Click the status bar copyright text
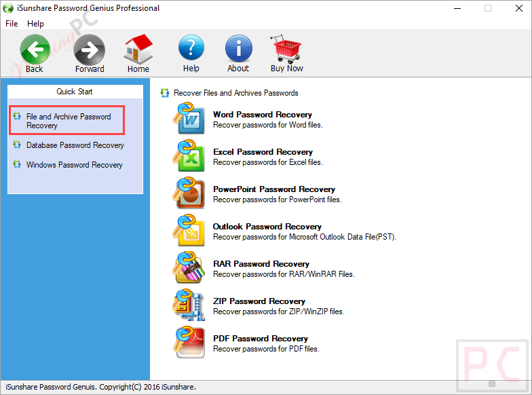Viewport: 532px width, 395px height. tap(100, 387)
